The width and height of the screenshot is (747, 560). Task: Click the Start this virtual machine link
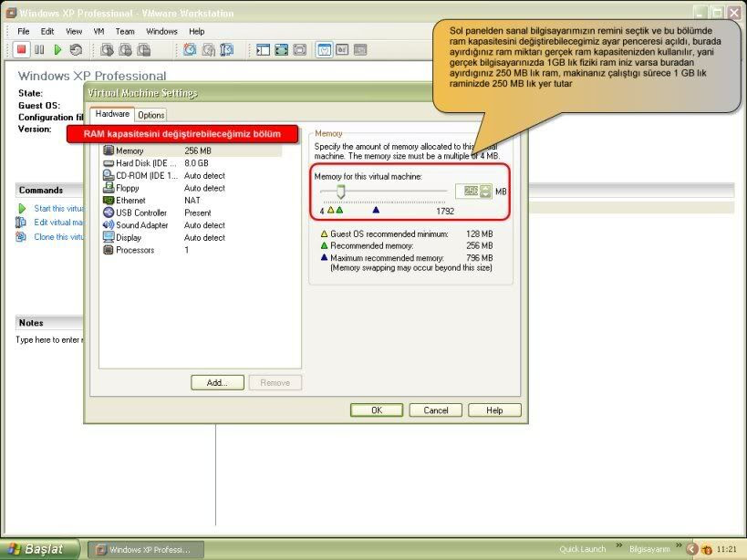58,208
